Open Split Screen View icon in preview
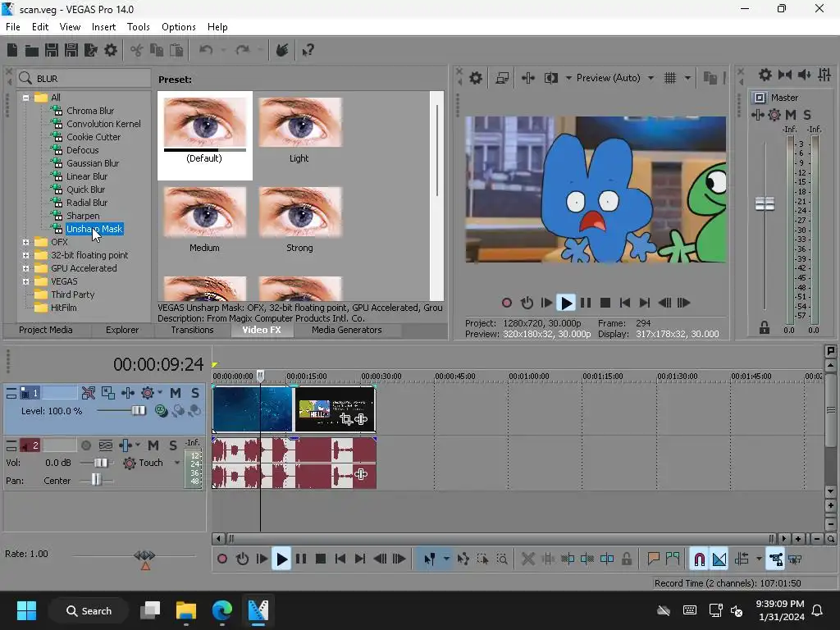 click(550, 78)
